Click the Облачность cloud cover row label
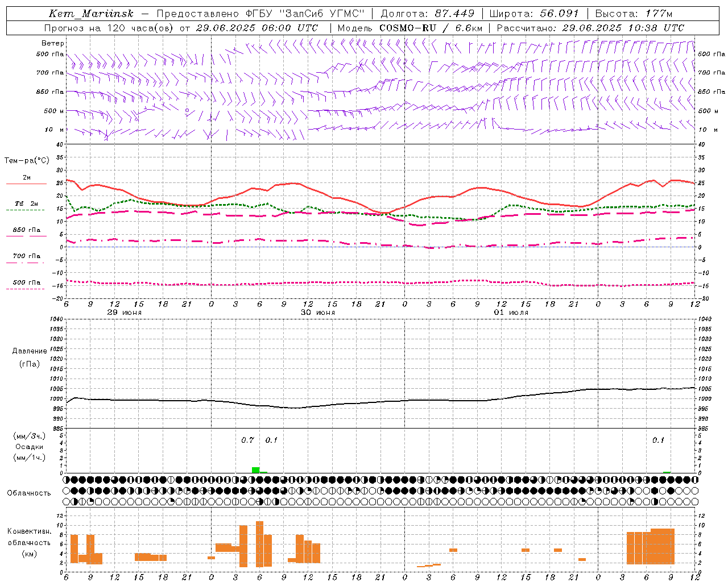This screenshot has height=582, width=728. pos(29,493)
